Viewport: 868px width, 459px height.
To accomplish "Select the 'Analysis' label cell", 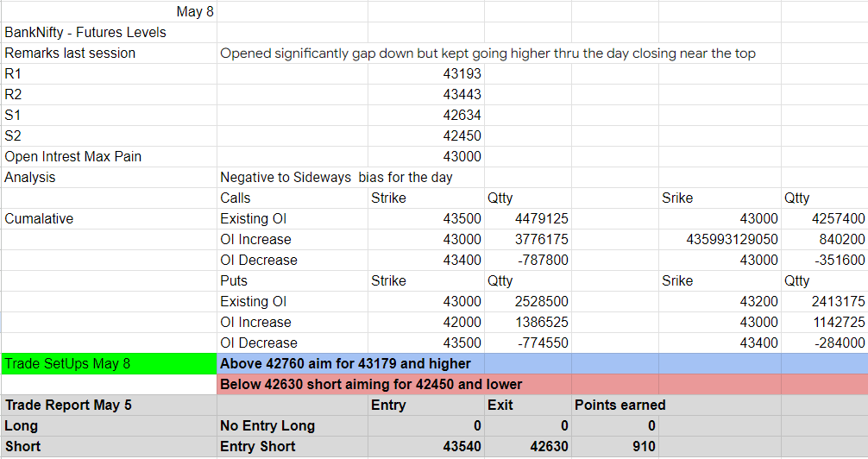I will [x=109, y=178].
